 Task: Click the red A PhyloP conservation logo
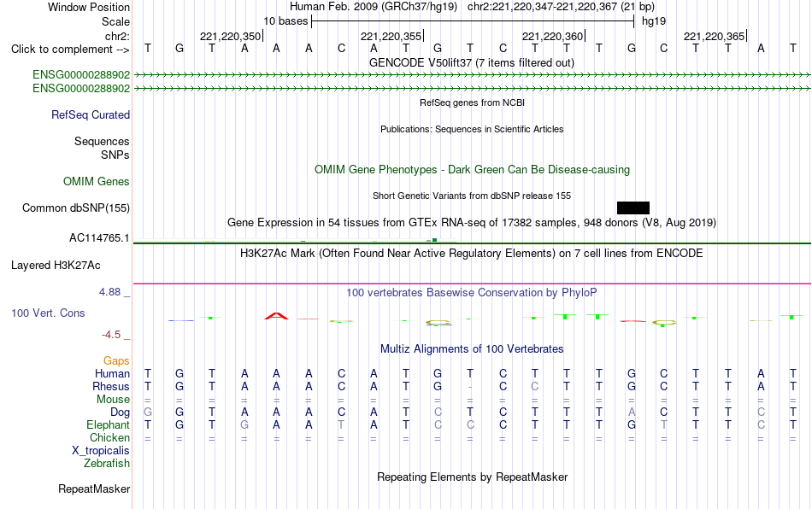277,315
